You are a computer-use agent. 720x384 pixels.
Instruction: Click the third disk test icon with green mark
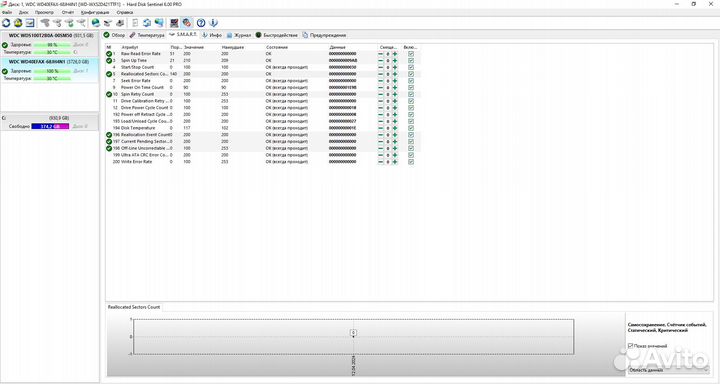[69, 23]
